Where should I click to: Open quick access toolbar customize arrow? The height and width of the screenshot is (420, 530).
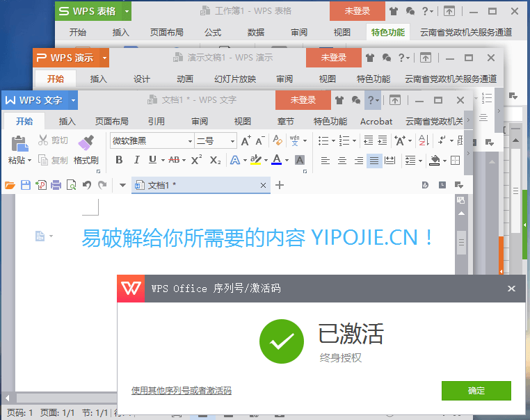[122, 185]
